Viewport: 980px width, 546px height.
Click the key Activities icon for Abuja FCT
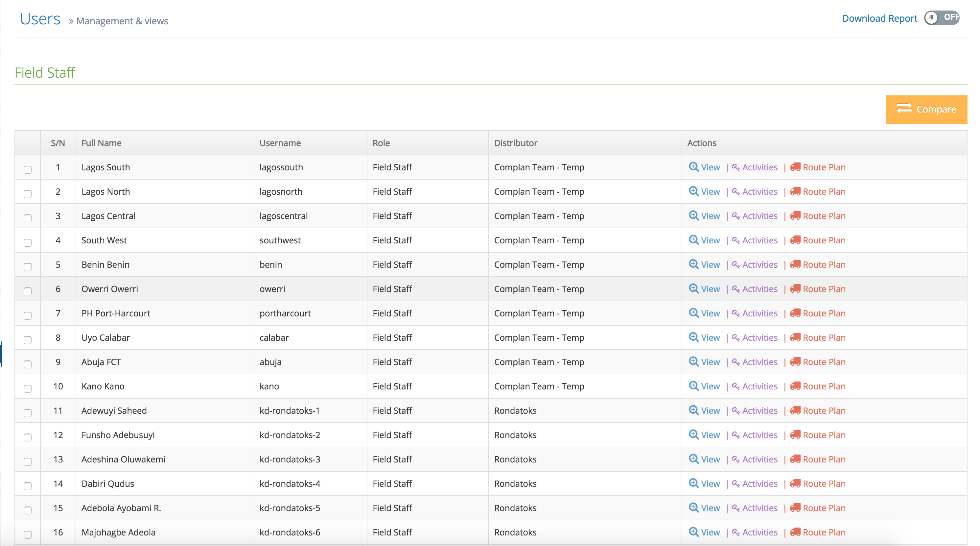click(x=735, y=362)
